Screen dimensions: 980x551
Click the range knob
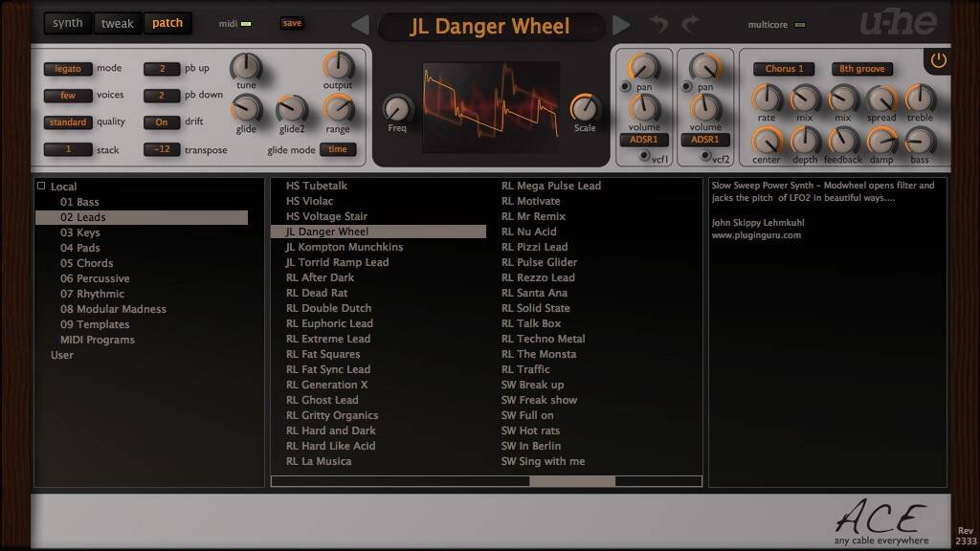point(338,109)
